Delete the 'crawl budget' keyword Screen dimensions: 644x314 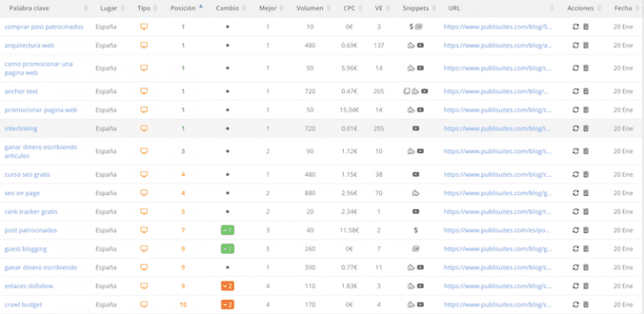tap(585, 305)
